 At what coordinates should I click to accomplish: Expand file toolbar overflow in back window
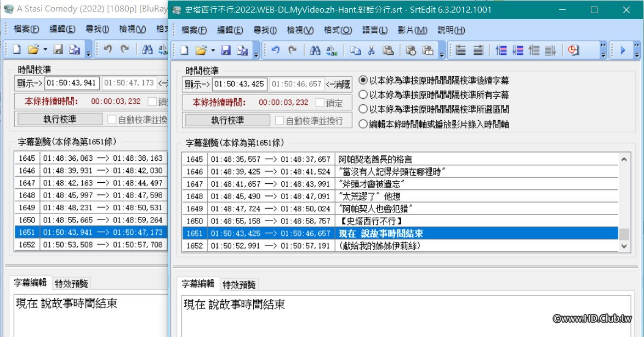(x=88, y=50)
